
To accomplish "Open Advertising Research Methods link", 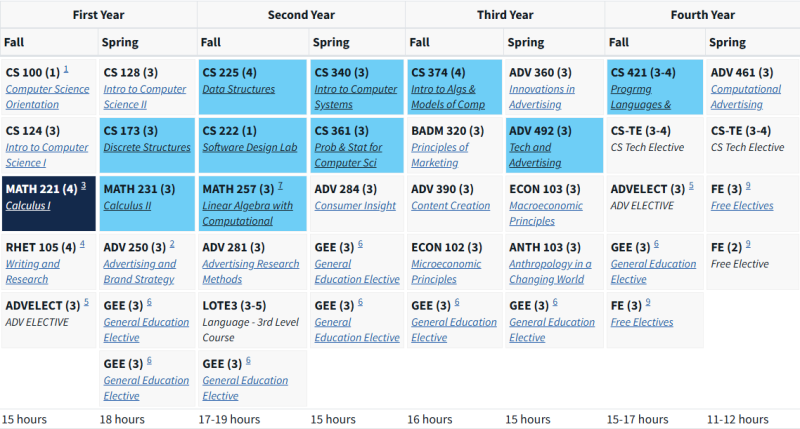I will (251, 271).
